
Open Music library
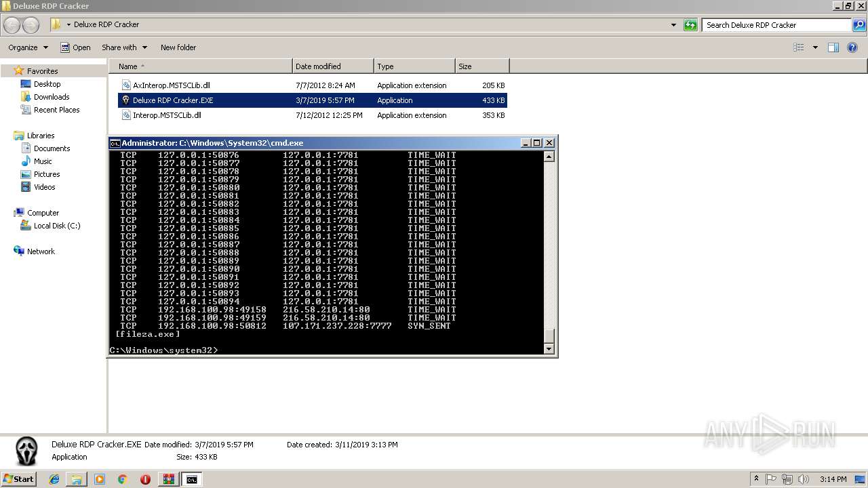tap(43, 161)
